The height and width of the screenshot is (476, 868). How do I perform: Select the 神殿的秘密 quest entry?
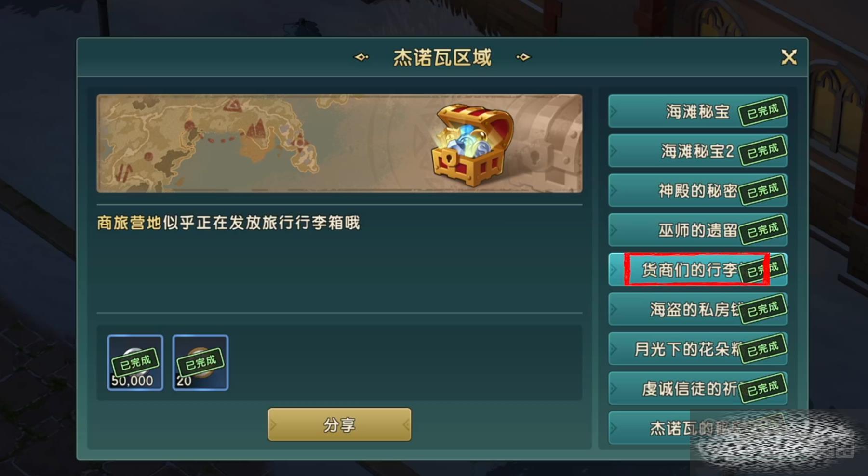coord(698,190)
